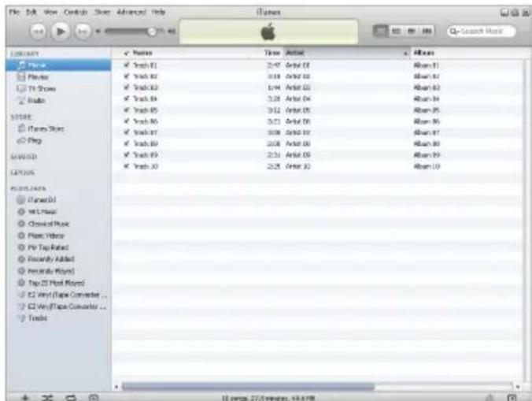Click the iTunes DJ playlist icon
The height and width of the screenshot is (401, 532).
[x=21, y=200]
